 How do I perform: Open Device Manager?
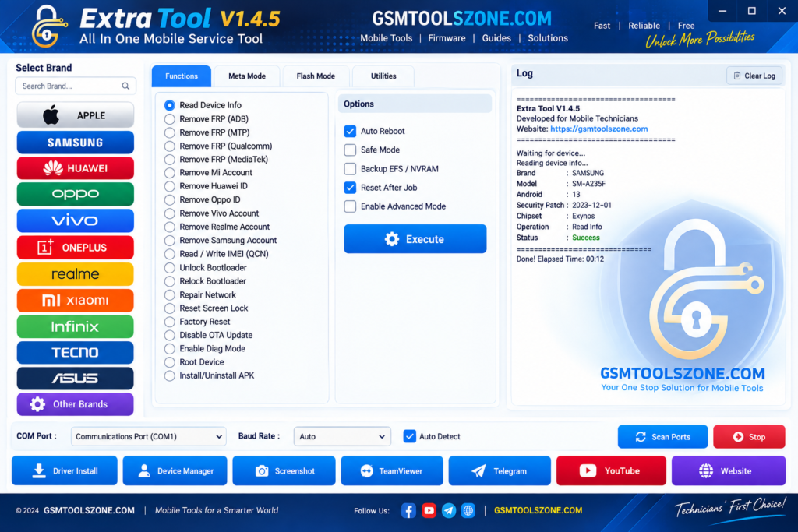click(175, 471)
